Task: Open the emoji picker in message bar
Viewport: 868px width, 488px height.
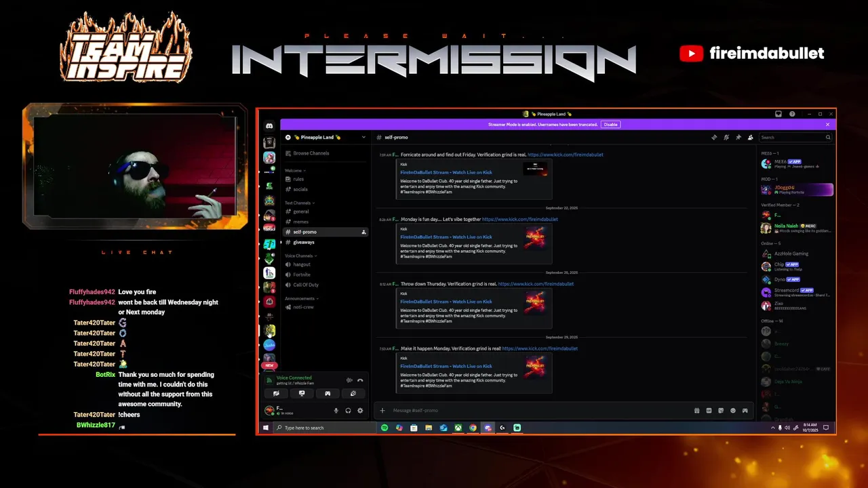Action: pyautogui.click(x=733, y=411)
